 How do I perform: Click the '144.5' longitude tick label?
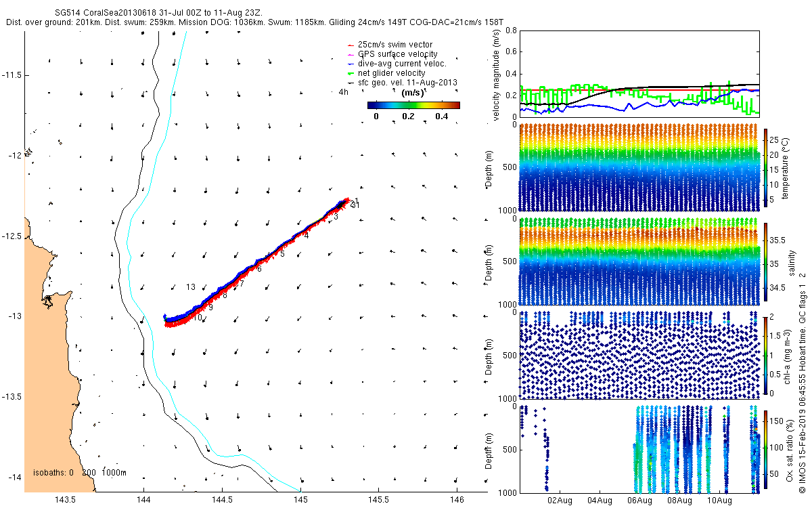(x=222, y=501)
